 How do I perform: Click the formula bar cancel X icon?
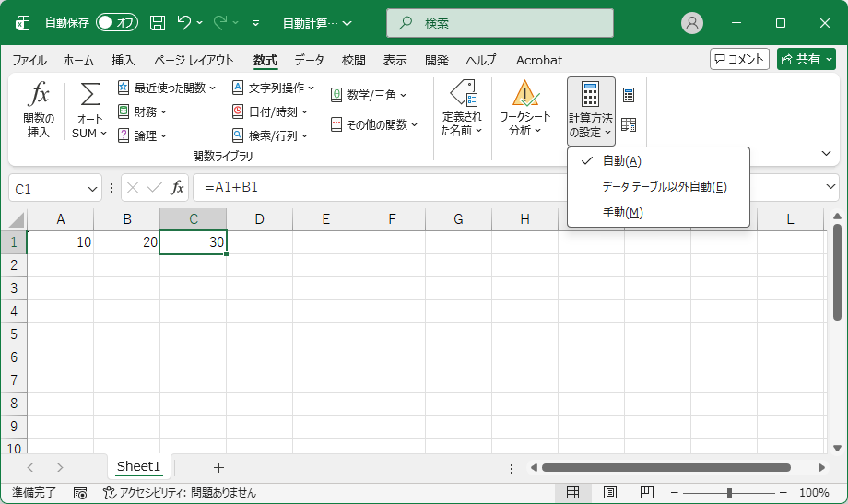coord(133,188)
